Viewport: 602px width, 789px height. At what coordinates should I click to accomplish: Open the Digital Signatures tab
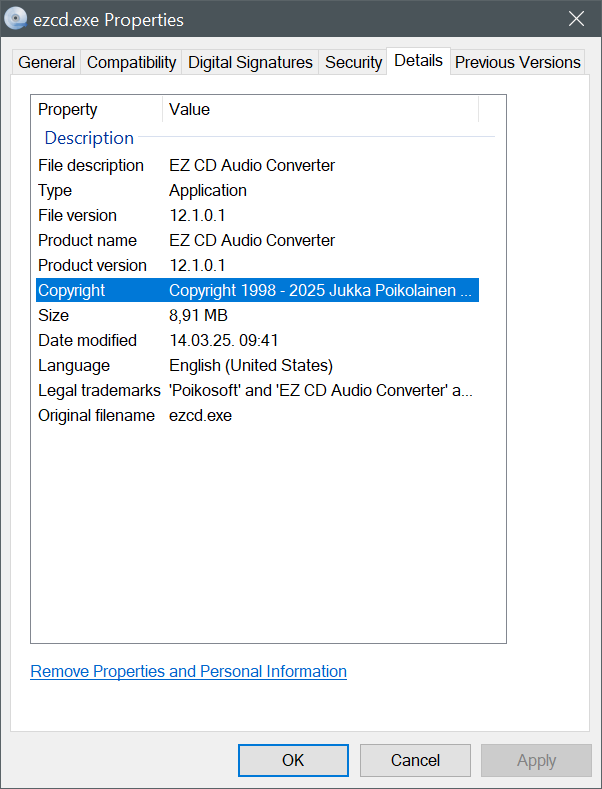coord(250,62)
